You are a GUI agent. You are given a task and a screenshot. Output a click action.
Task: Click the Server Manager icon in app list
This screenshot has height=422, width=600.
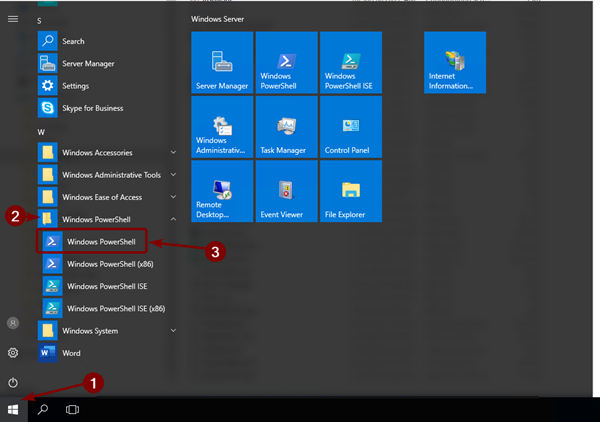[x=47, y=63]
